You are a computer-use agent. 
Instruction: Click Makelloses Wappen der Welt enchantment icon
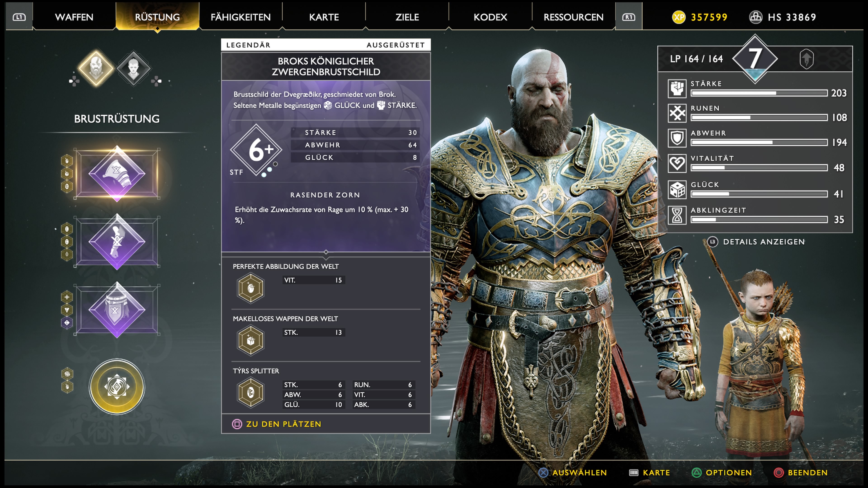pos(251,340)
